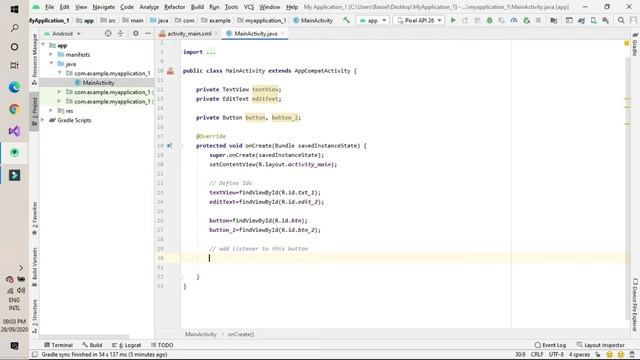This screenshot has height=360, width=640.
Task: Open the profiler gauge icon
Action: [514, 20]
